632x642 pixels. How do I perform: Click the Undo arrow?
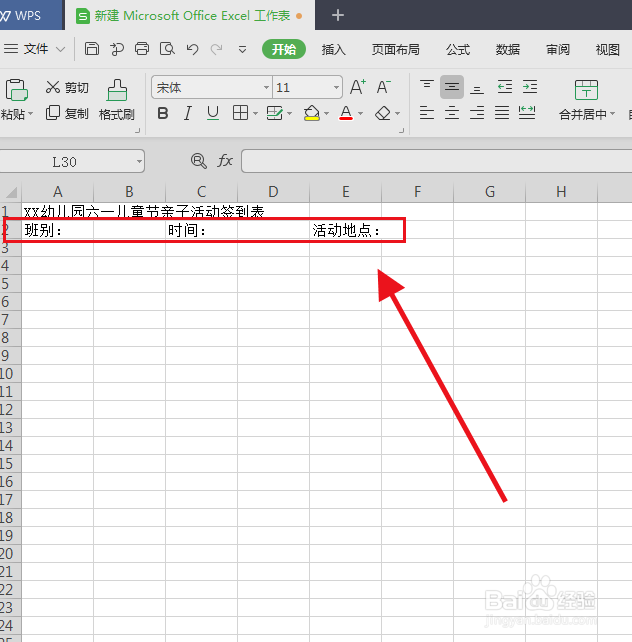pos(192,50)
